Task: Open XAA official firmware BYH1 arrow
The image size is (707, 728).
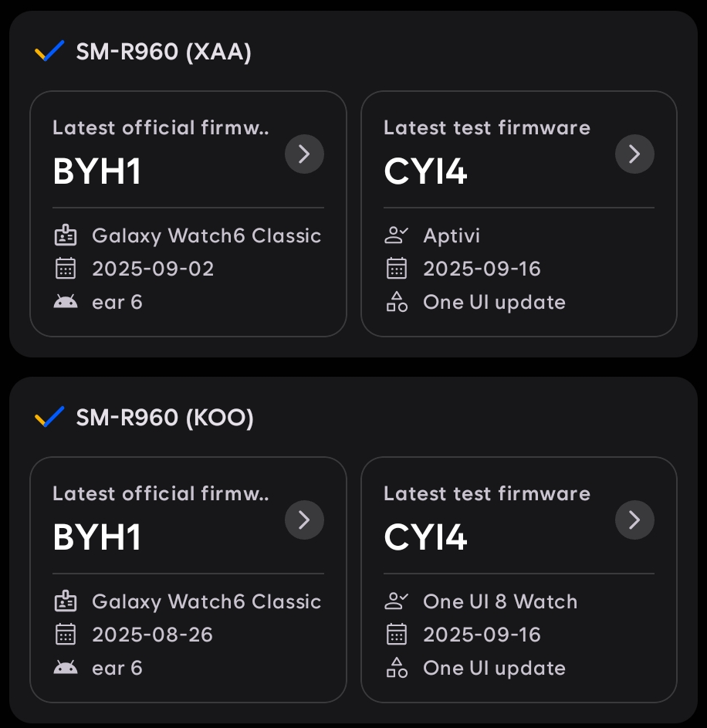Action: click(304, 154)
